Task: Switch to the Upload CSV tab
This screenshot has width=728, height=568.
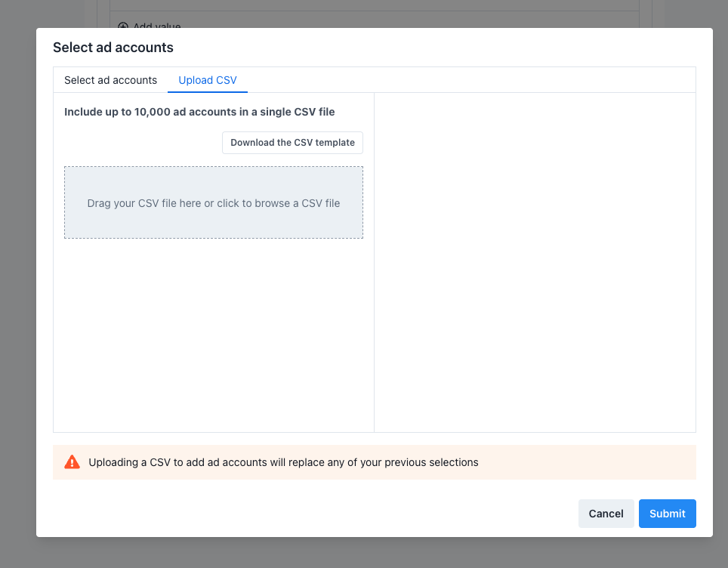Action: pos(207,79)
